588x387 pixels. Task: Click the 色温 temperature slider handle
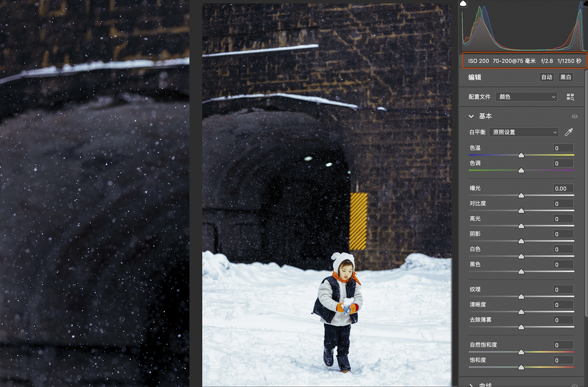tap(521, 155)
